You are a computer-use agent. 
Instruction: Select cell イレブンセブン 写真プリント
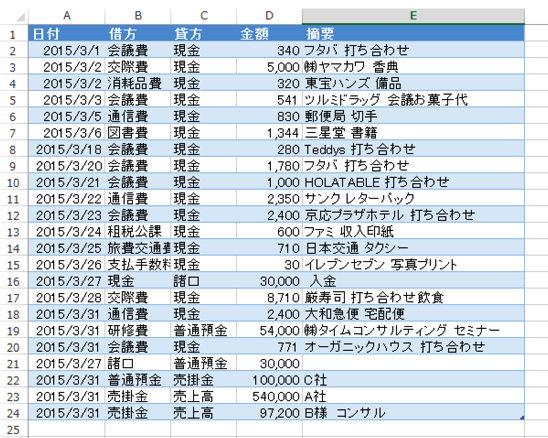(413, 265)
